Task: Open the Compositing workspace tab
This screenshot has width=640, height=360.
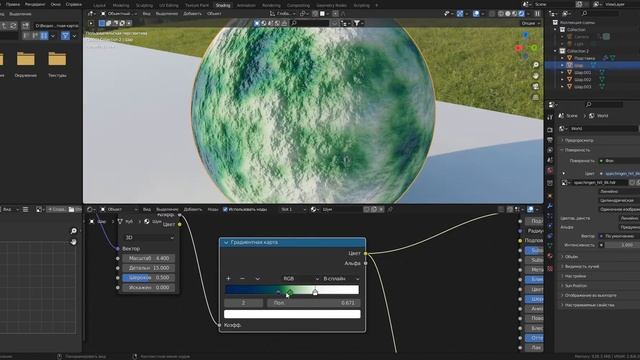Action: click(x=298, y=5)
